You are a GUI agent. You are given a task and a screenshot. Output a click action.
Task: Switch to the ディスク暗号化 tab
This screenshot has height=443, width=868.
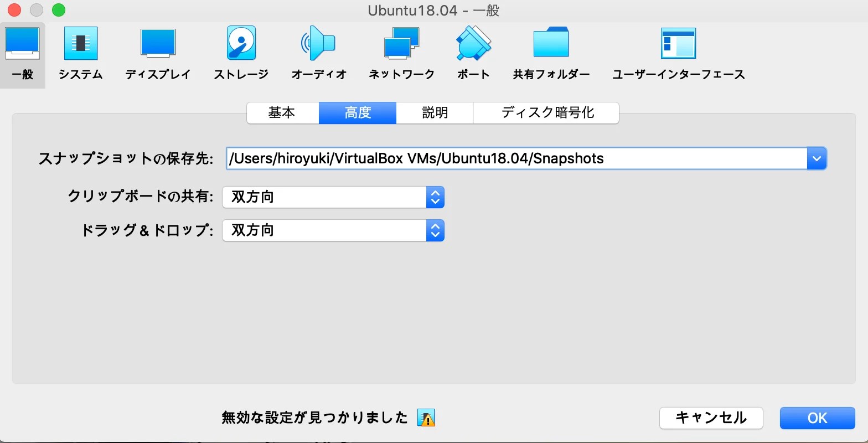coord(546,113)
